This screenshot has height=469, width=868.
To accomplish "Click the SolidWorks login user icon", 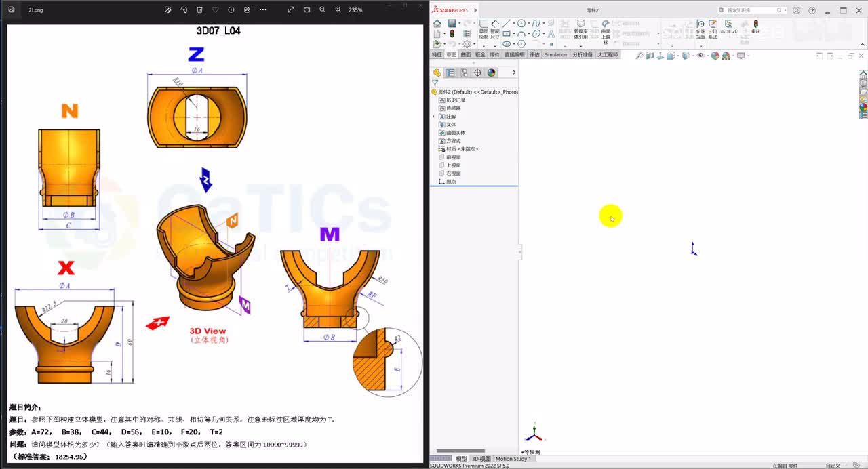I will point(796,10).
